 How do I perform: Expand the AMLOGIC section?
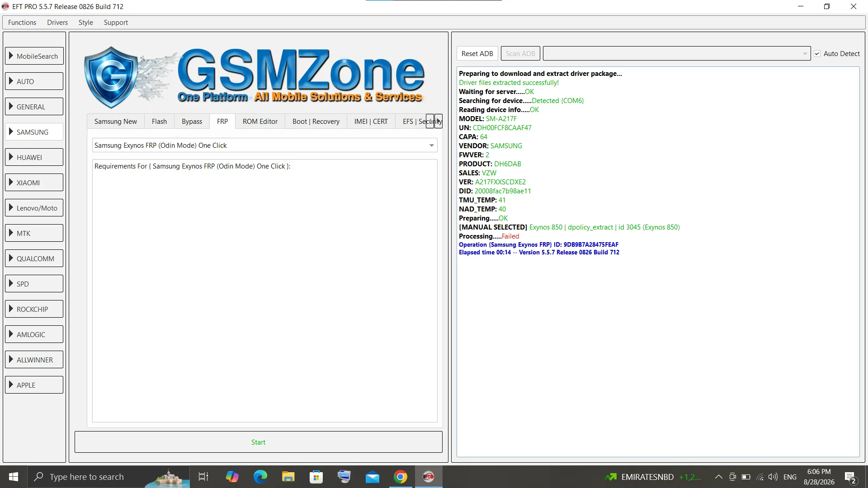pos(34,334)
